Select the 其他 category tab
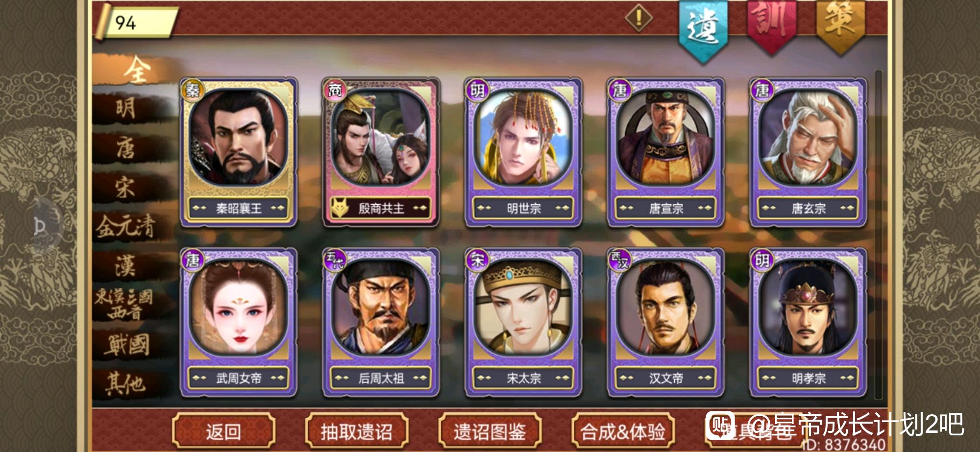The image size is (980, 452). pyautogui.click(x=125, y=383)
